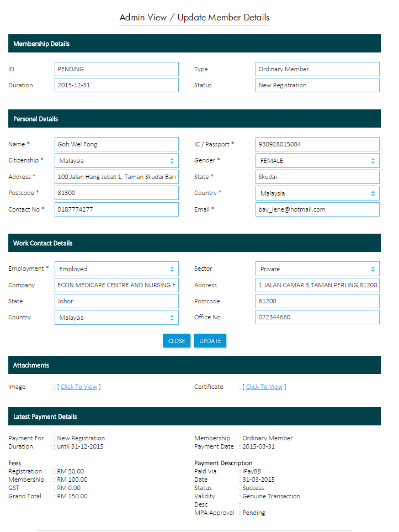Open the Certificate Click To View link
This screenshot has height=532, width=399.
click(264, 387)
